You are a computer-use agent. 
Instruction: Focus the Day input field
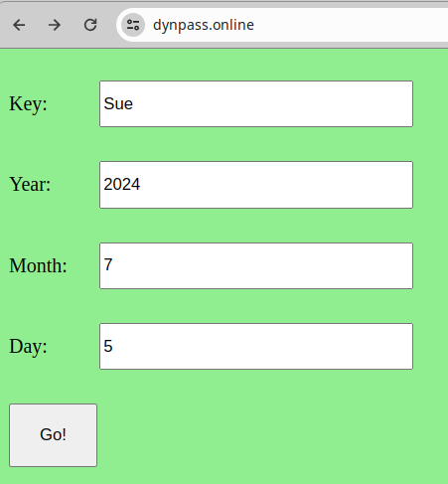[256, 346]
